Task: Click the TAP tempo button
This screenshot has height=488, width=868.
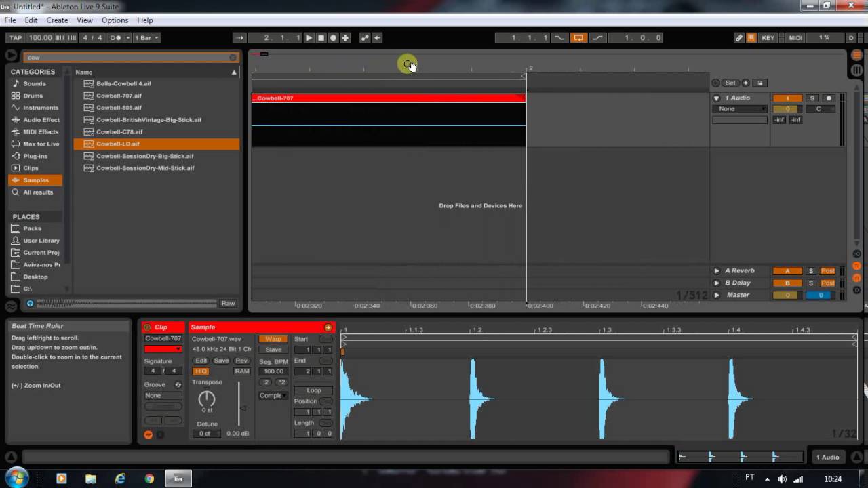Action: coord(16,38)
